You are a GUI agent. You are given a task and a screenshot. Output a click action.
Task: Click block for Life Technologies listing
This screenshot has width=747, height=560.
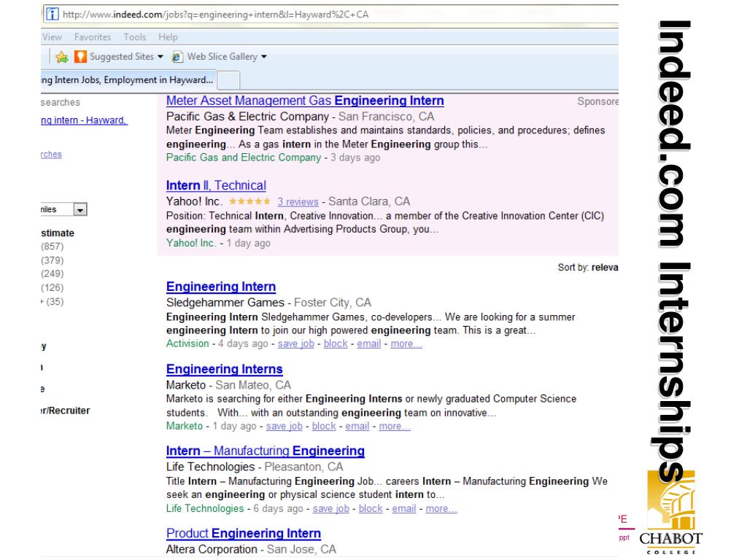click(371, 508)
